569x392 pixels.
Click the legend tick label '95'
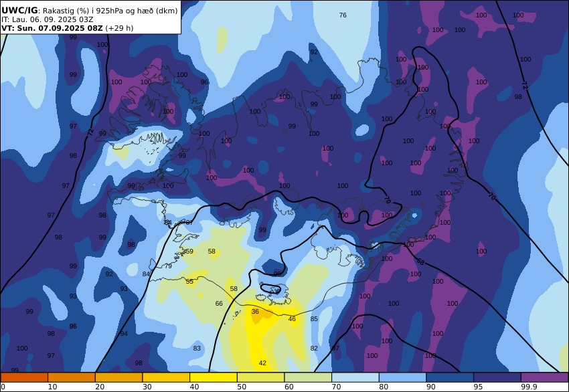(x=478, y=387)
